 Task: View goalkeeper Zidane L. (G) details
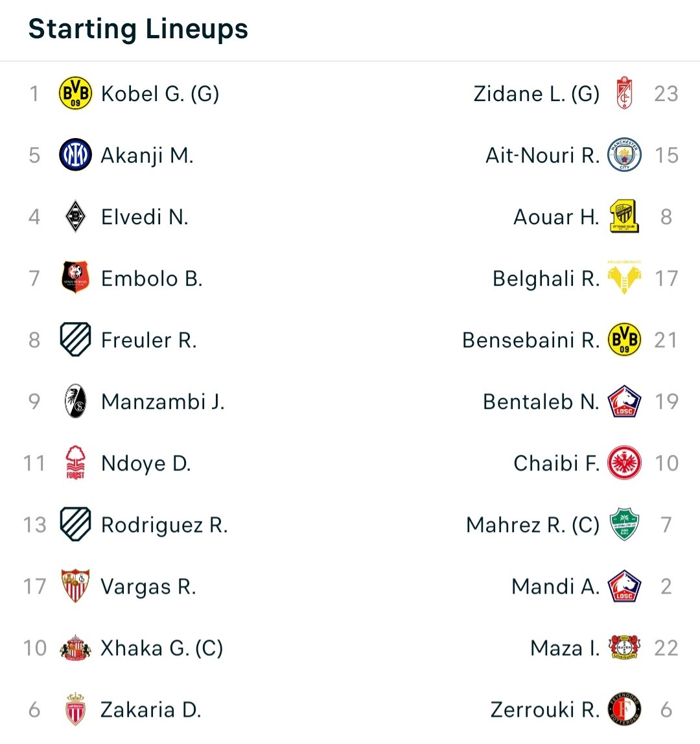click(537, 93)
